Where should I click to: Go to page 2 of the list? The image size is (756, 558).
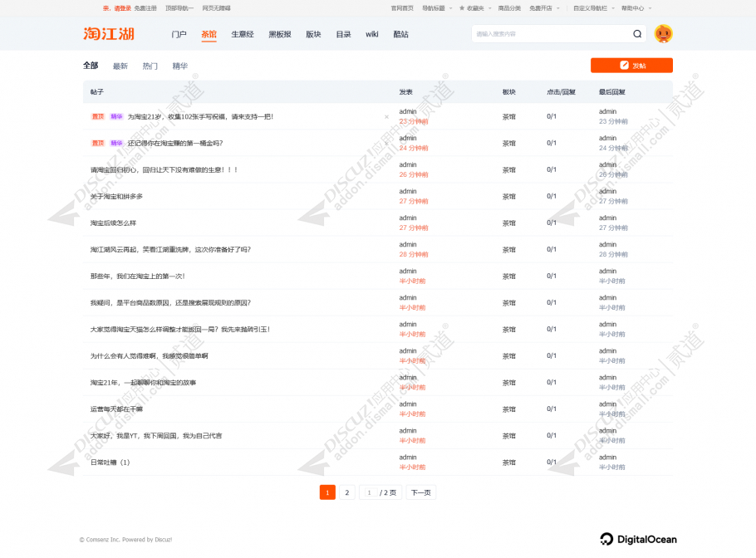point(347,492)
